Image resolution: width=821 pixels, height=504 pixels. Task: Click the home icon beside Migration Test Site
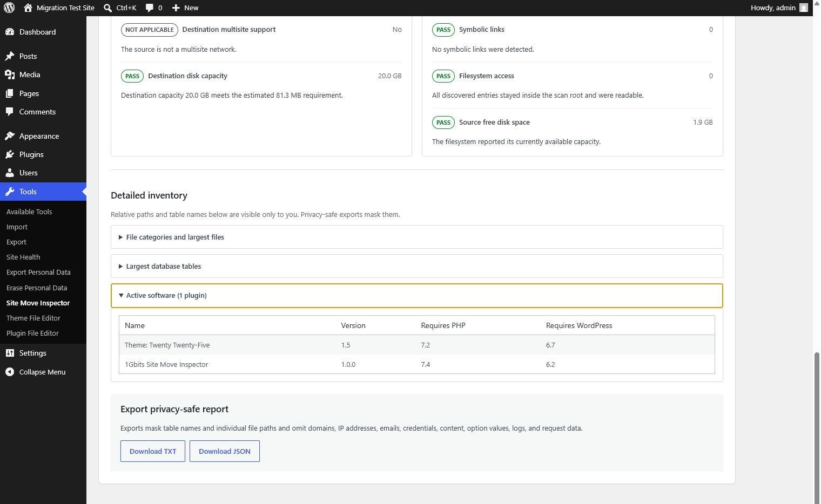pyautogui.click(x=28, y=8)
